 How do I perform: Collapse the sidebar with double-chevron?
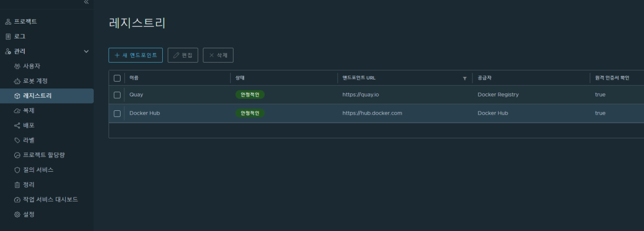click(x=86, y=3)
